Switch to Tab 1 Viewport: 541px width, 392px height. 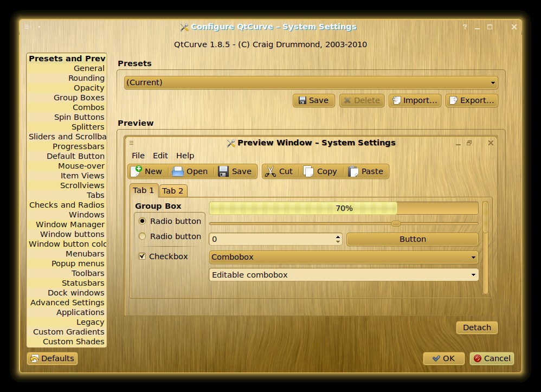[x=144, y=190]
